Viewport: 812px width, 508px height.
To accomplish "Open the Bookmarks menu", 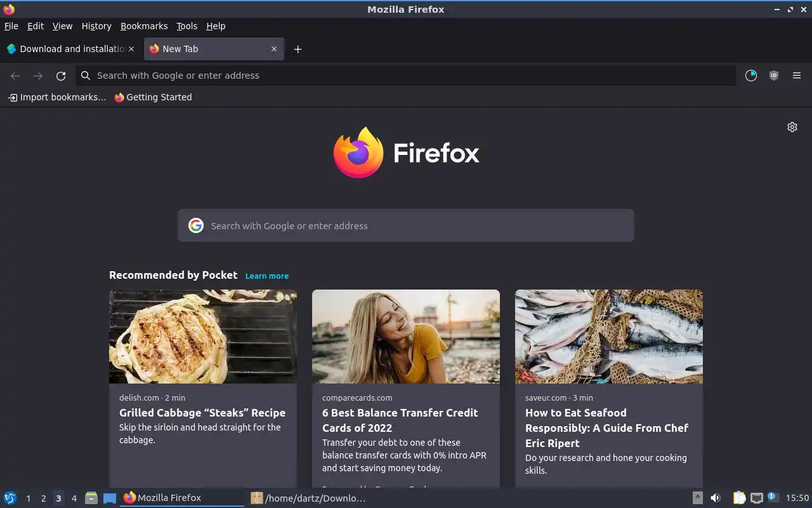I will pyautogui.click(x=144, y=26).
